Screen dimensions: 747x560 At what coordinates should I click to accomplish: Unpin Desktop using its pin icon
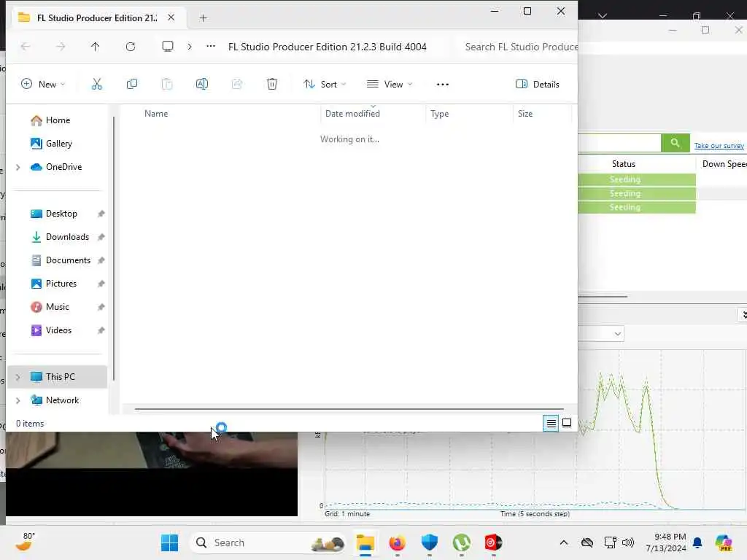click(x=101, y=214)
